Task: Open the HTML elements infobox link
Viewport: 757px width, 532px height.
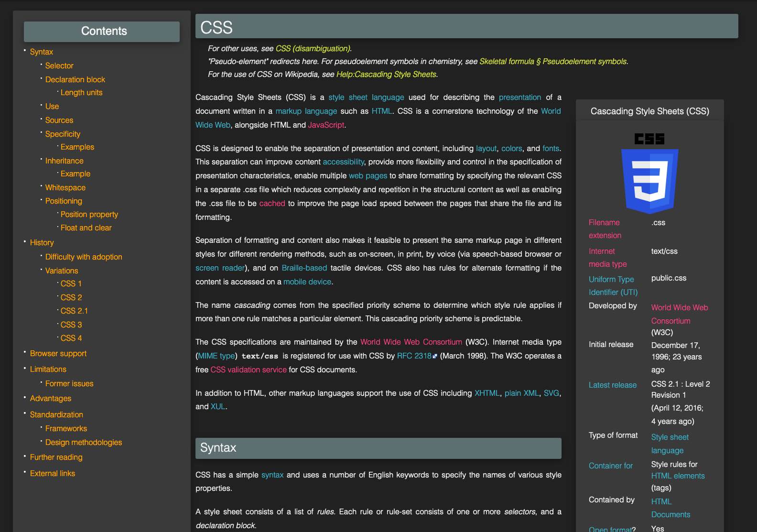Action: (678, 476)
